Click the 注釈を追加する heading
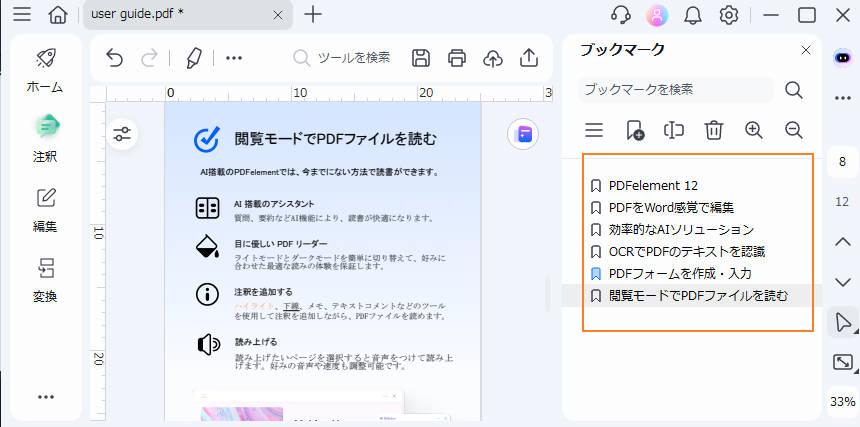 [263, 292]
